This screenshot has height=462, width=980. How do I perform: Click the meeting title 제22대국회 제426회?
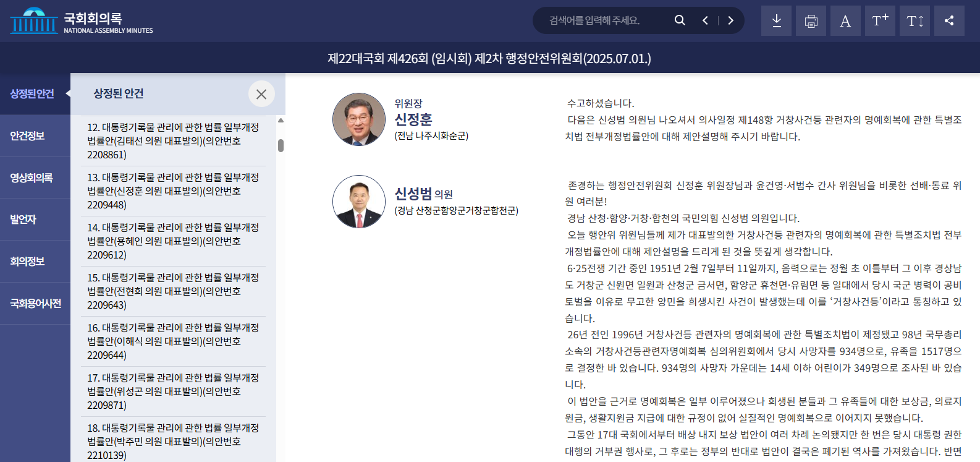point(489,59)
